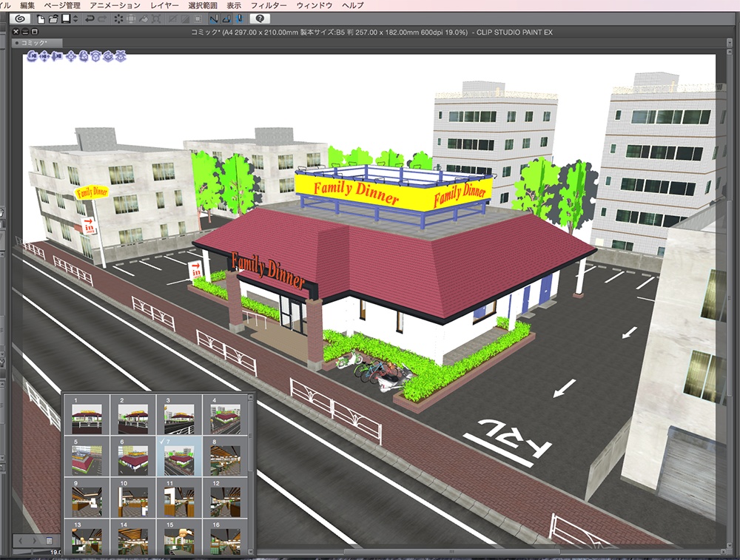
Task: Select the camera forward-back manipulator icon
Action: pos(57,57)
